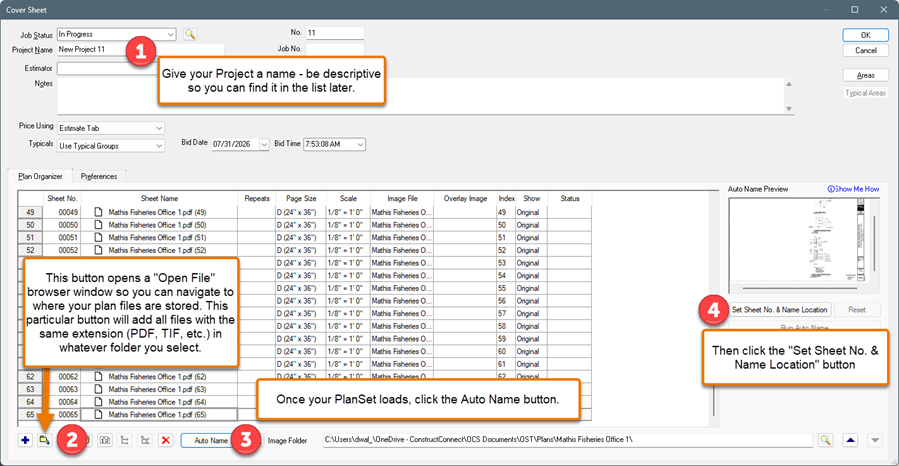Click the blue up arrow move-sheet icon
This screenshot has width=899, height=466.
pyautogui.click(x=850, y=440)
